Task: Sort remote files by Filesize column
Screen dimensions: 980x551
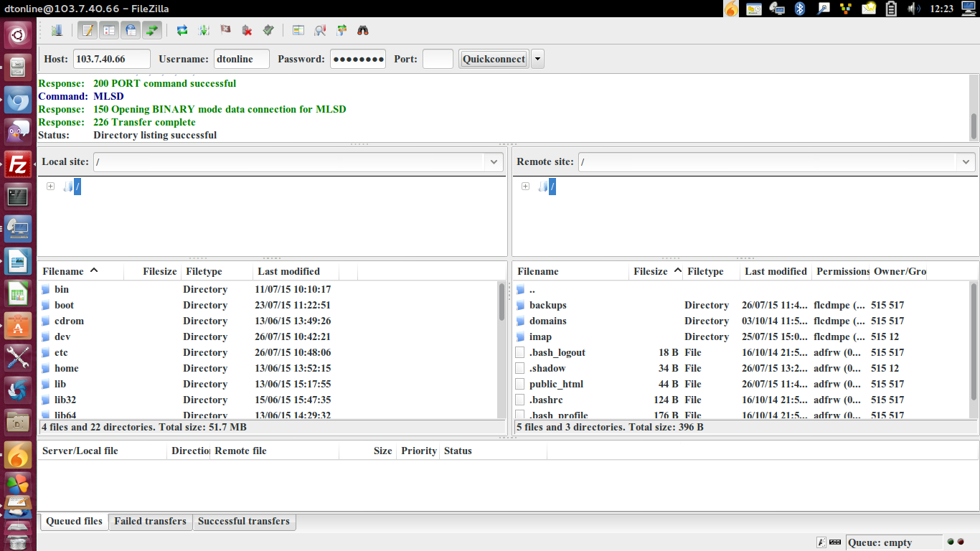Action: (x=656, y=271)
